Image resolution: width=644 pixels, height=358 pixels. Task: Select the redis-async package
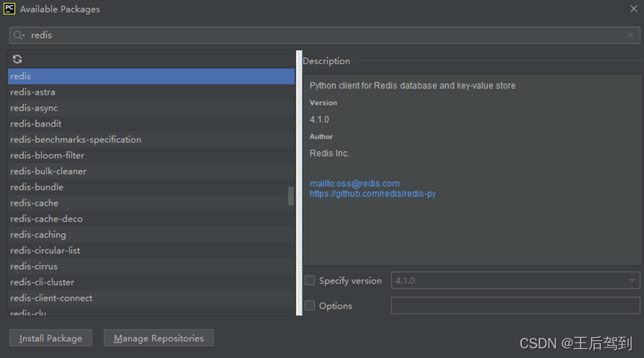(151, 108)
